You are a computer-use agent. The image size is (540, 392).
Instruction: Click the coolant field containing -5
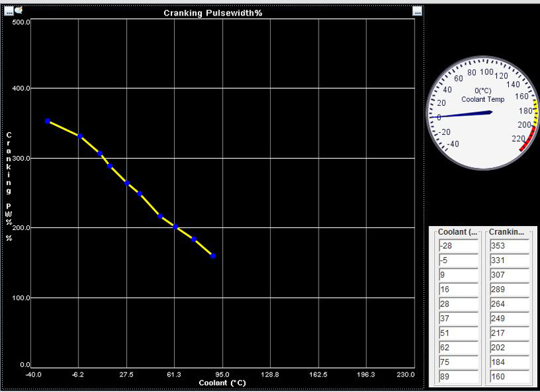click(457, 260)
